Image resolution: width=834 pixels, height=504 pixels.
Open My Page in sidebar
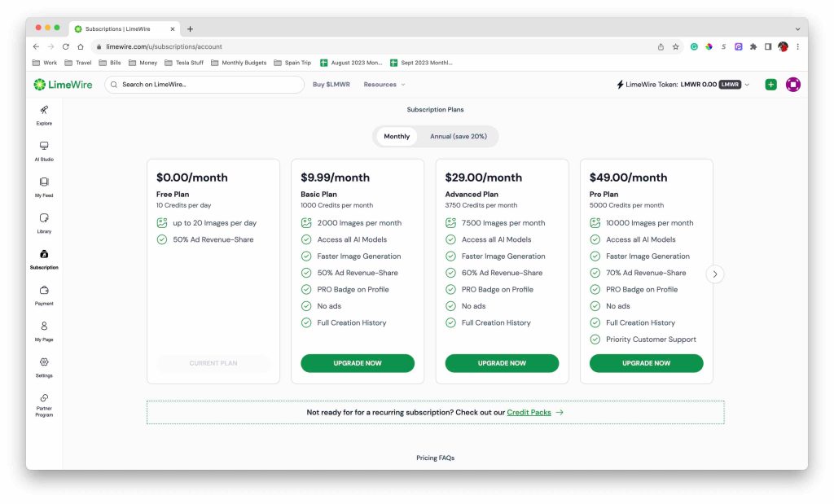point(44,330)
